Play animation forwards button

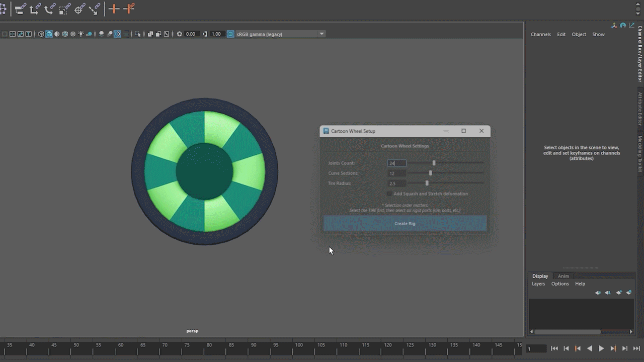[601, 348]
